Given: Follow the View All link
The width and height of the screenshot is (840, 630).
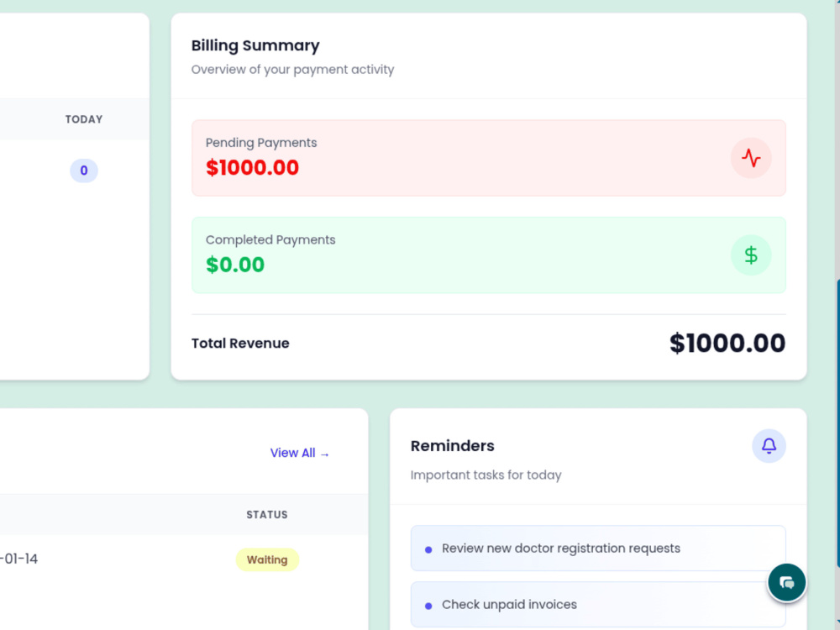Looking at the screenshot, I should click(300, 454).
